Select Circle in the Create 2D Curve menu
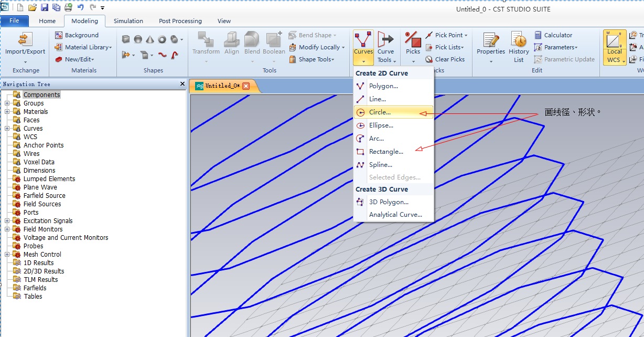This screenshot has width=644, height=337. click(394, 112)
